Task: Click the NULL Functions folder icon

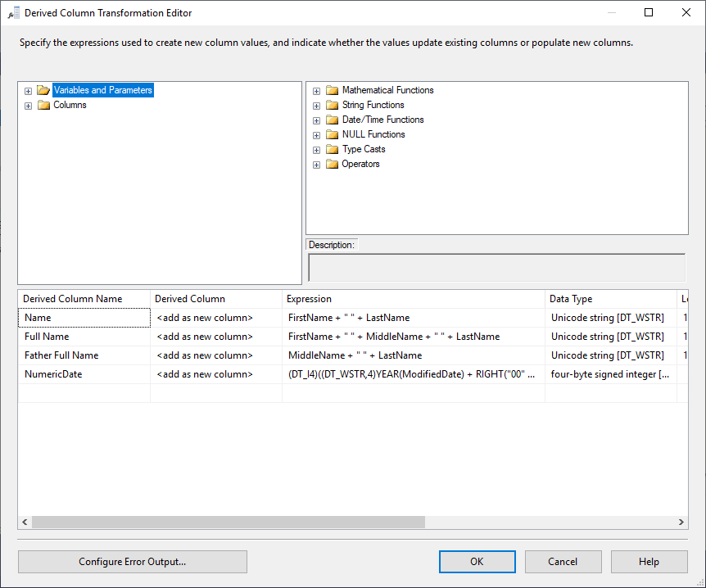Action: point(332,134)
